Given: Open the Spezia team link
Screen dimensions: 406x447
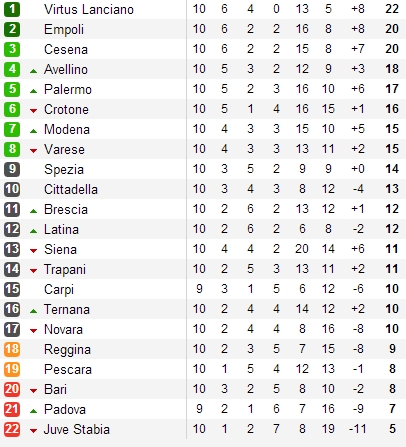Looking at the screenshot, I should point(64,170).
